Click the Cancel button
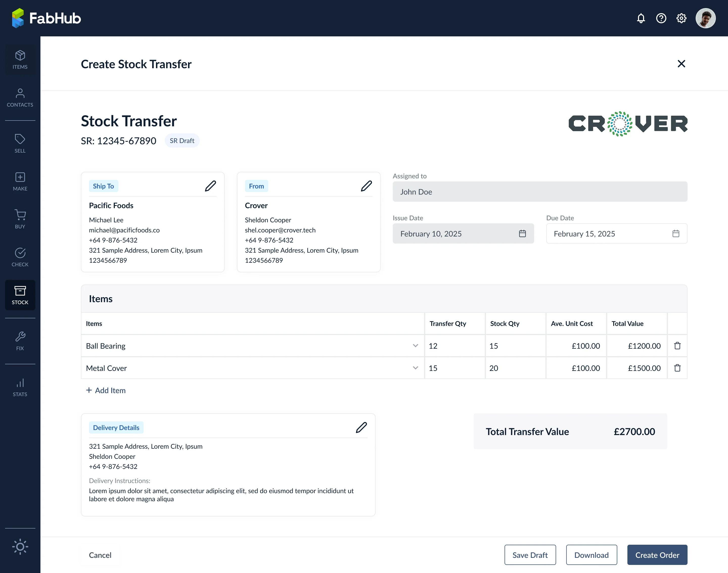 [x=100, y=555]
